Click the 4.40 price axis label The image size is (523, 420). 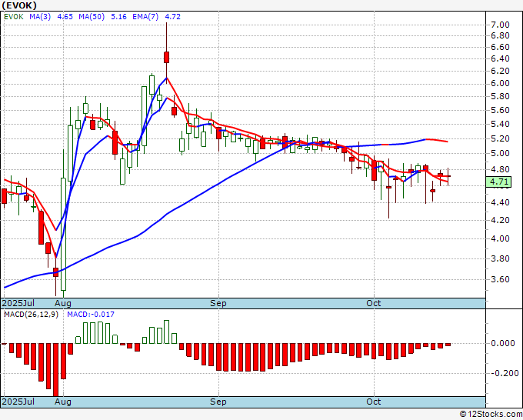500,202
